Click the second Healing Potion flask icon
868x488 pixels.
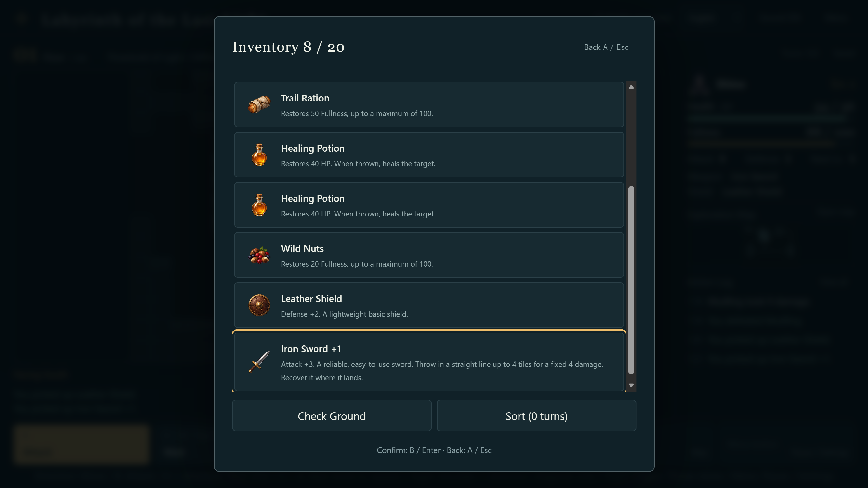(x=259, y=205)
